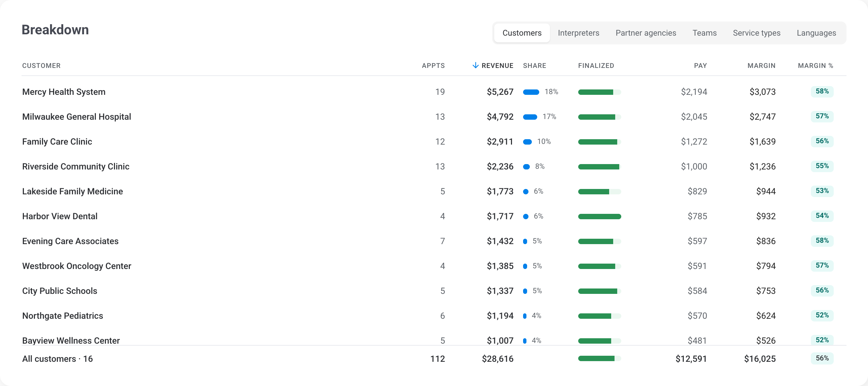Click the 55% margin badge for Riverside
Viewport: 868px width, 386px height.
pos(822,166)
